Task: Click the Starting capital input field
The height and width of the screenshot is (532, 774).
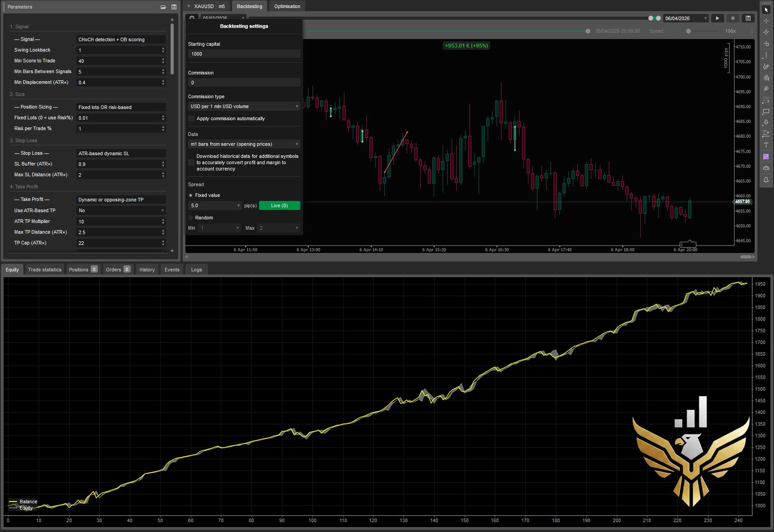Action: click(244, 54)
